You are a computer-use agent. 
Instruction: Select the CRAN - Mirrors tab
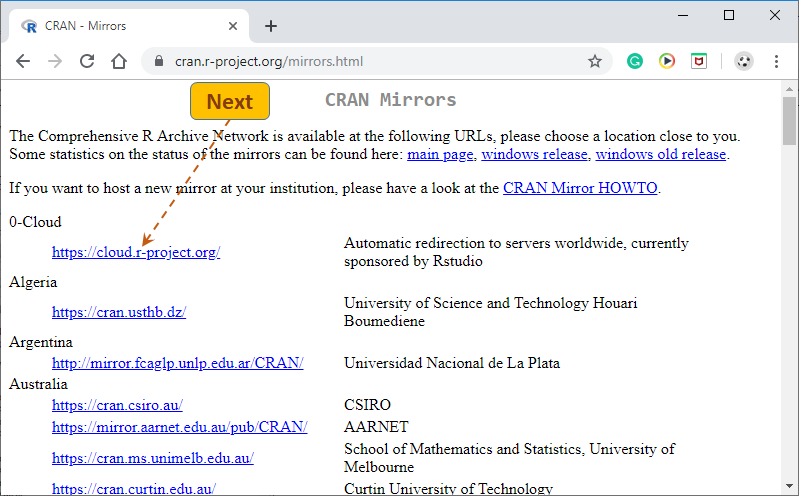128,26
